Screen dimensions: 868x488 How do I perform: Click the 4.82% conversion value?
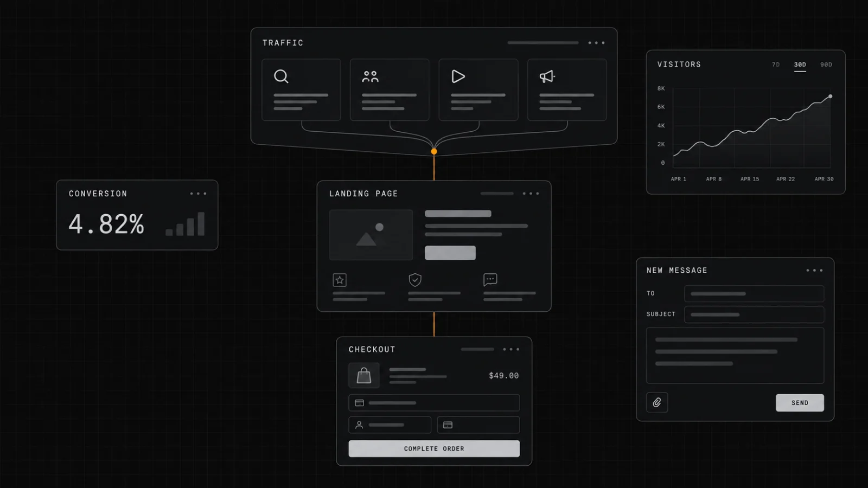coord(106,224)
